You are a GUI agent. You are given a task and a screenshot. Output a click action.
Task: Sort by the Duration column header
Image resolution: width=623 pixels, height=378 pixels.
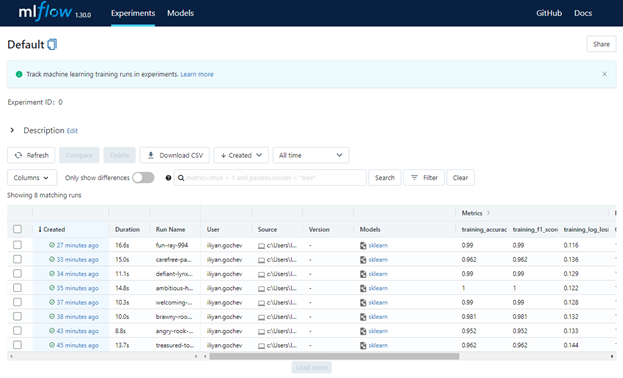(x=127, y=229)
